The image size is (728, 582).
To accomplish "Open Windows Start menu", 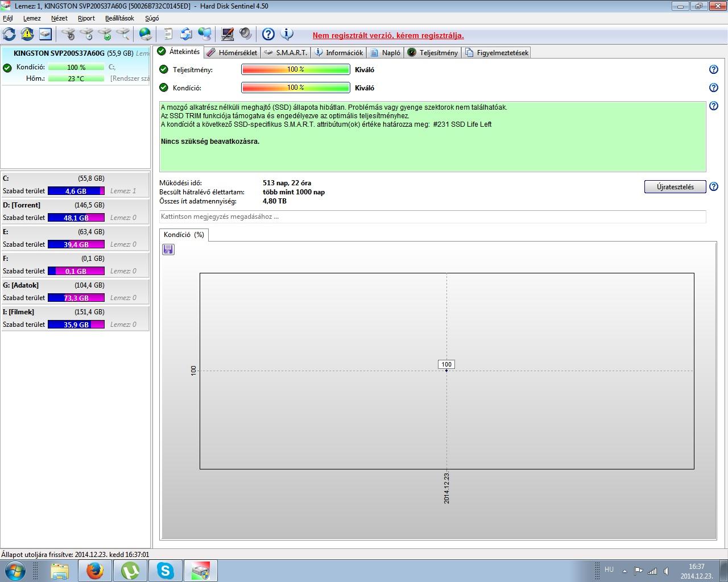I will tap(15, 570).
